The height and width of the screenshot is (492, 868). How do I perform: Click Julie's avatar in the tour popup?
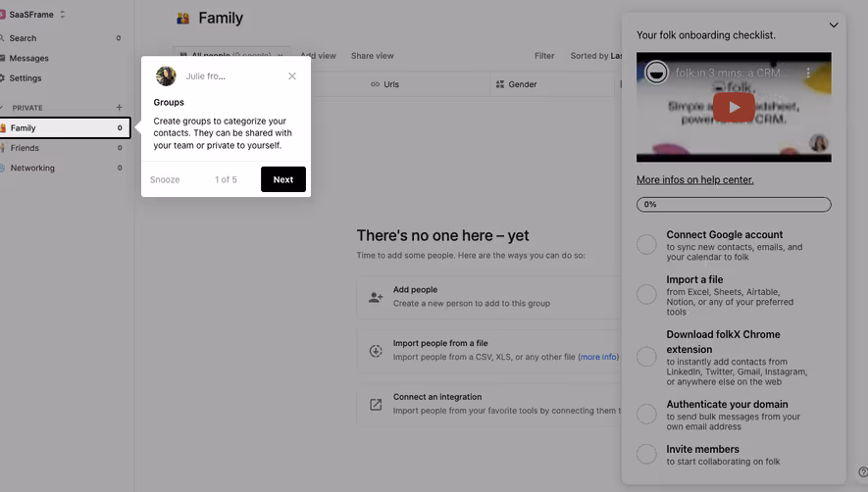pyautogui.click(x=166, y=75)
